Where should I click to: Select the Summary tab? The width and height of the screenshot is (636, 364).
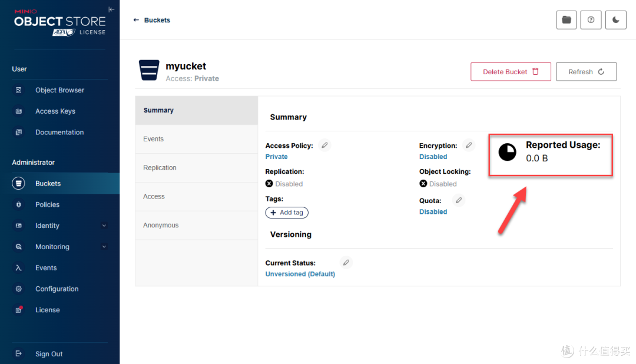tap(197, 110)
